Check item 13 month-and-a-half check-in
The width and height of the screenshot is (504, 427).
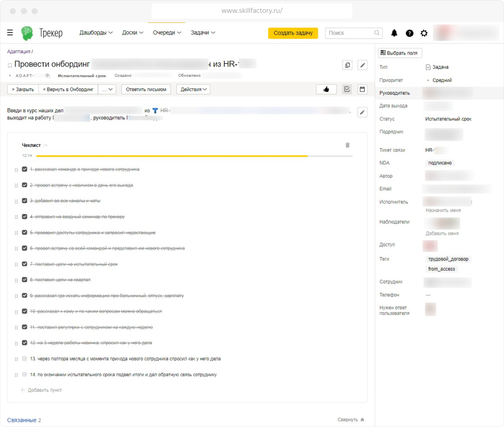pyautogui.click(x=24, y=359)
